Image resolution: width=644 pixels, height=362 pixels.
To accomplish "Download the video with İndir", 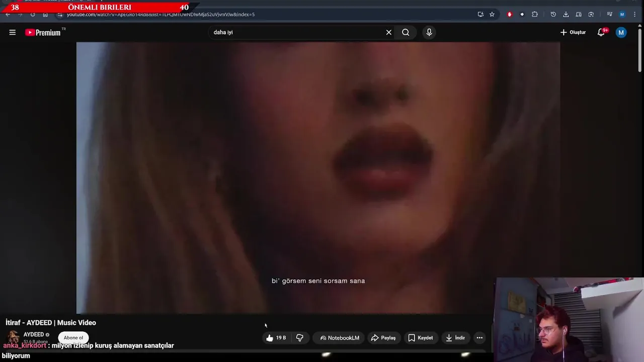I will pyautogui.click(x=455, y=338).
